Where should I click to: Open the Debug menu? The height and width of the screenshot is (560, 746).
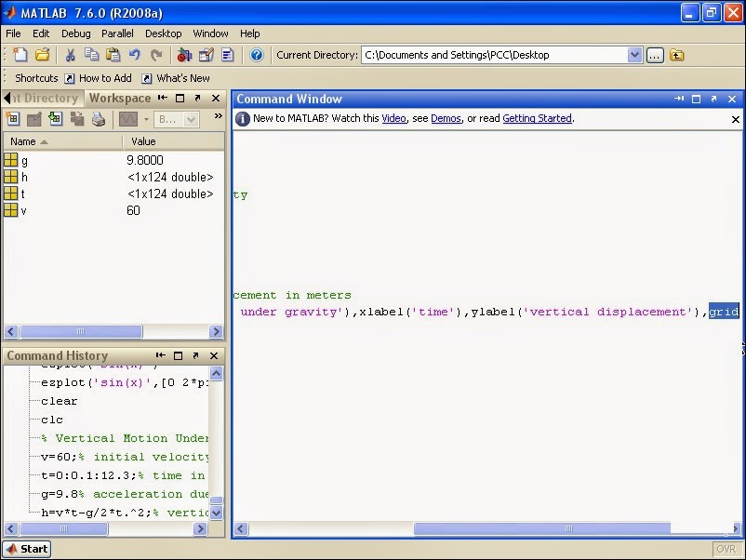[76, 33]
